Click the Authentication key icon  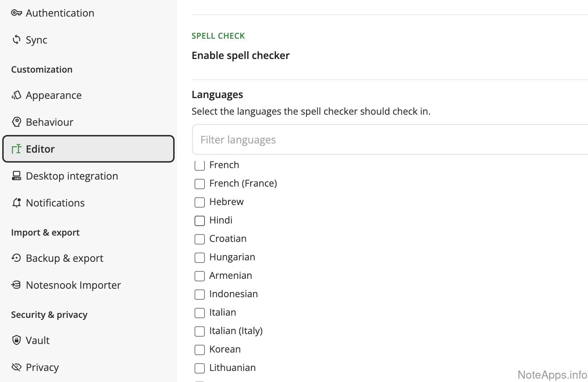point(16,13)
